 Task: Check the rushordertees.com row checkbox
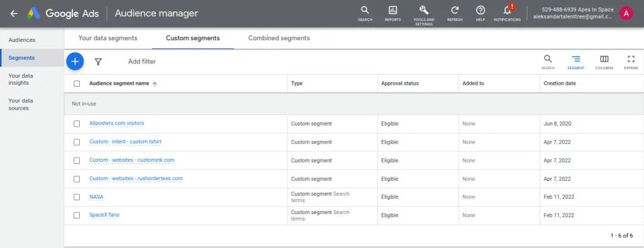click(x=77, y=179)
